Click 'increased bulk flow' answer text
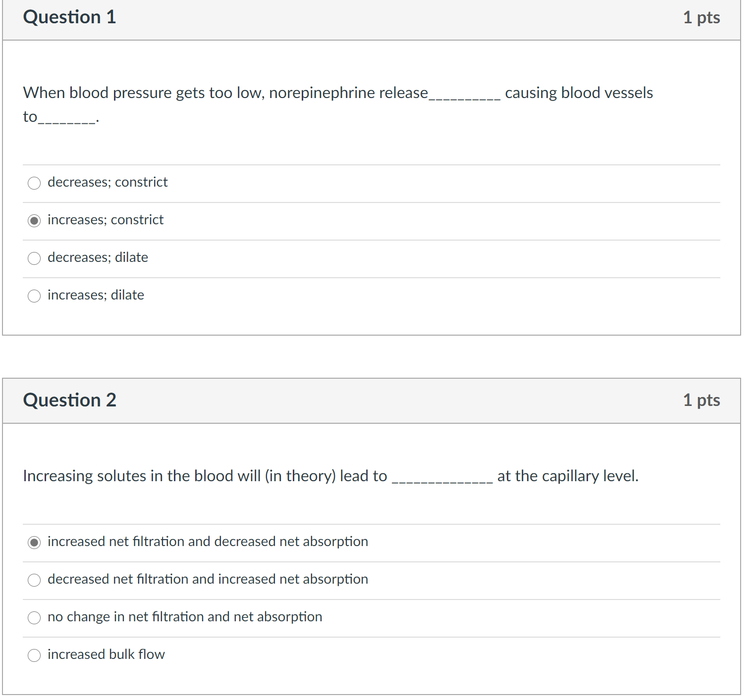The height and width of the screenshot is (700, 754). tap(106, 654)
